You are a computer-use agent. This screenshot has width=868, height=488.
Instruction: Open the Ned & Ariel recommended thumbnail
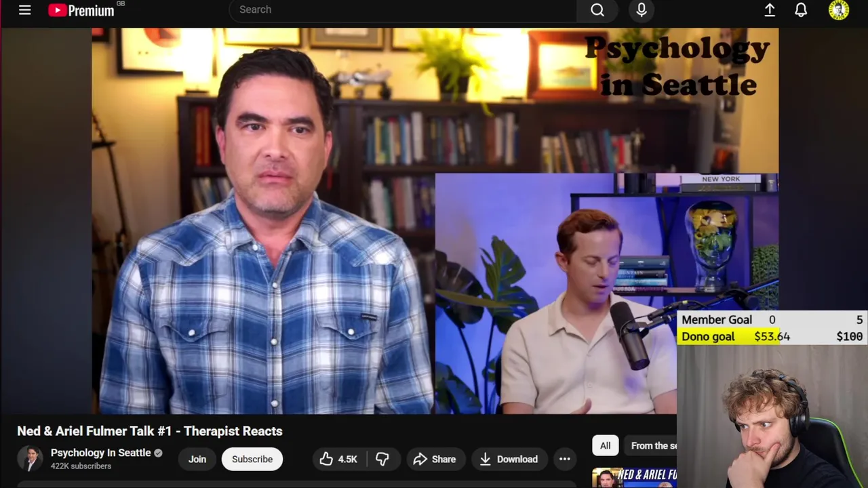coord(634,478)
